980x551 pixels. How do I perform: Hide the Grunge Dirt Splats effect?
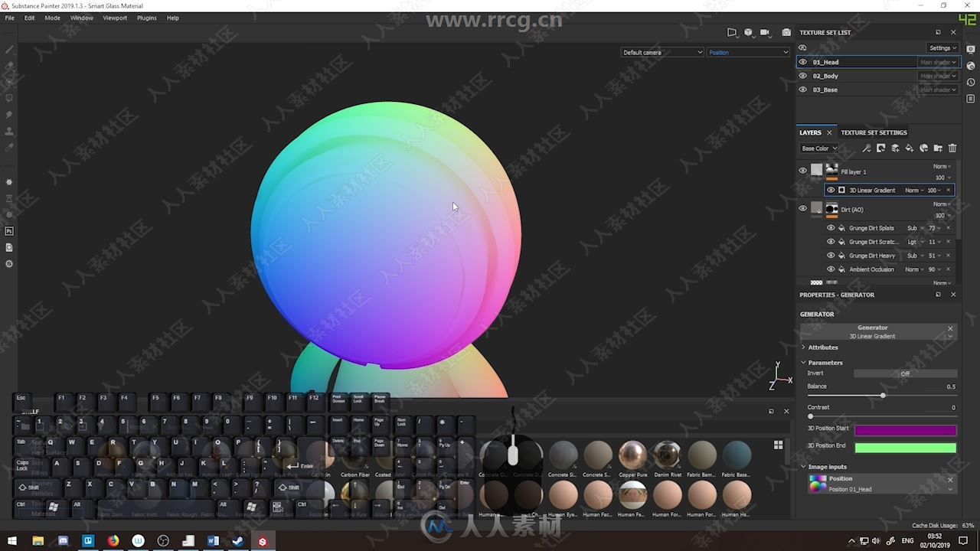[x=831, y=228]
